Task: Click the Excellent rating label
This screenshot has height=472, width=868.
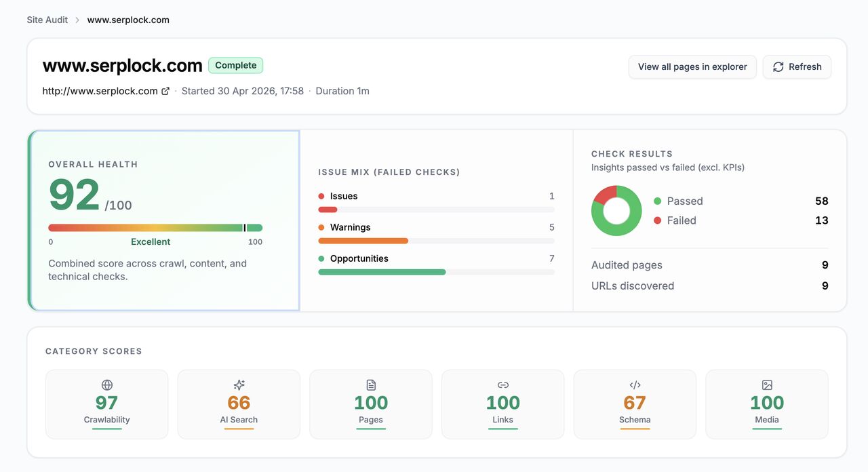Action: 151,242
